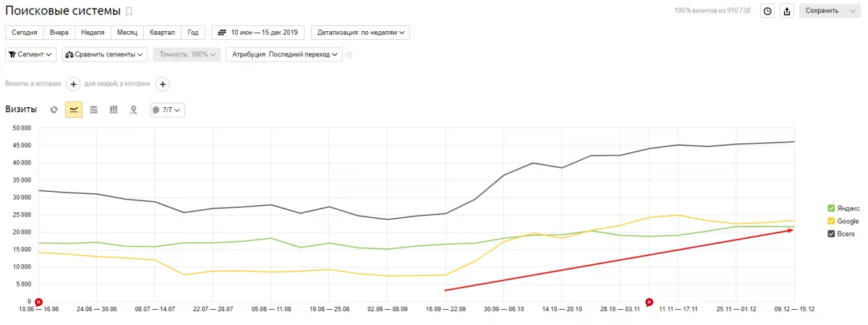Open the Детализация: по неделям dropdown
This screenshot has height=325, width=868.
click(x=360, y=33)
